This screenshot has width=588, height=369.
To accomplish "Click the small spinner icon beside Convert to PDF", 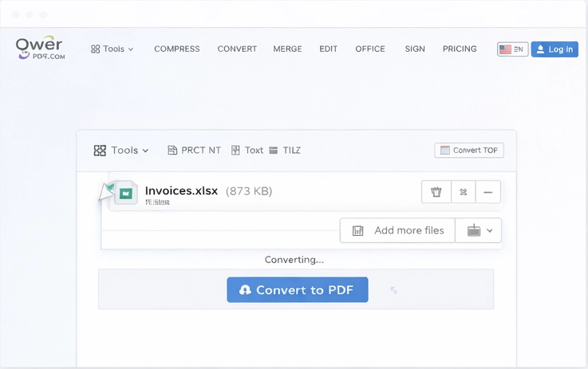I will [393, 290].
